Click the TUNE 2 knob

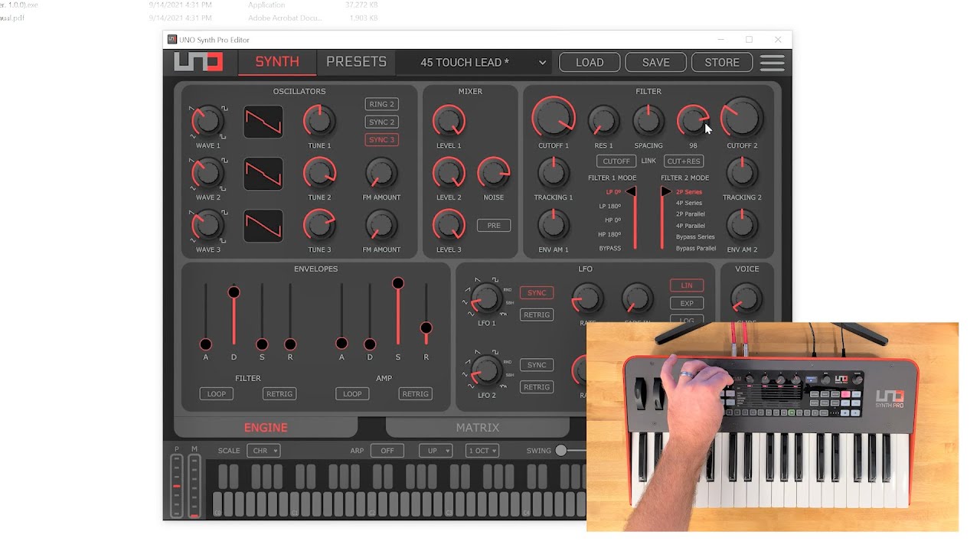click(x=319, y=173)
